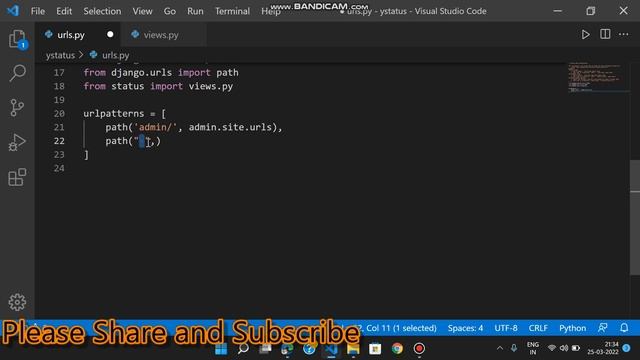
Task: Click views.py text on line 18
Action: click(x=211, y=86)
